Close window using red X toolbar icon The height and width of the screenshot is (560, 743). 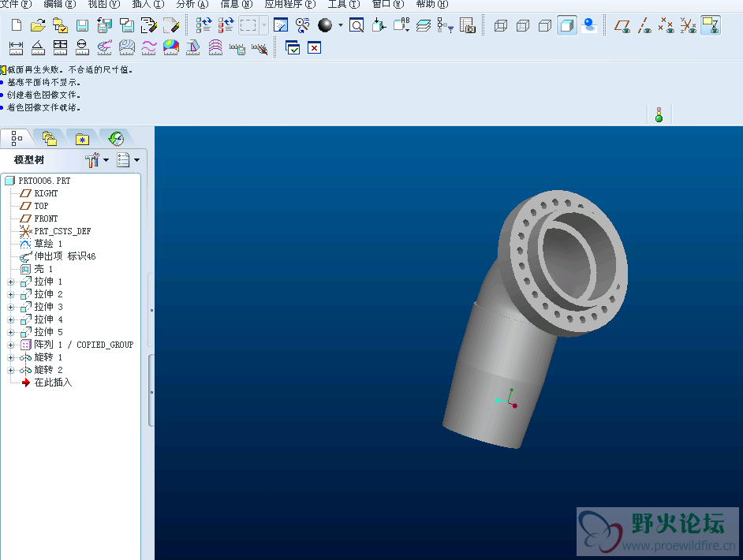(315, 47)
